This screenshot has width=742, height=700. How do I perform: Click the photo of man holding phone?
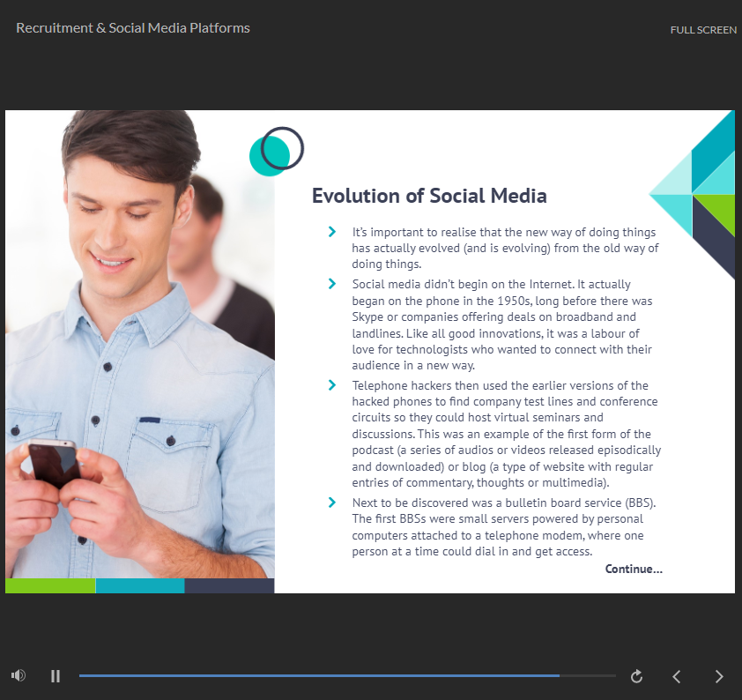point(140,344)
